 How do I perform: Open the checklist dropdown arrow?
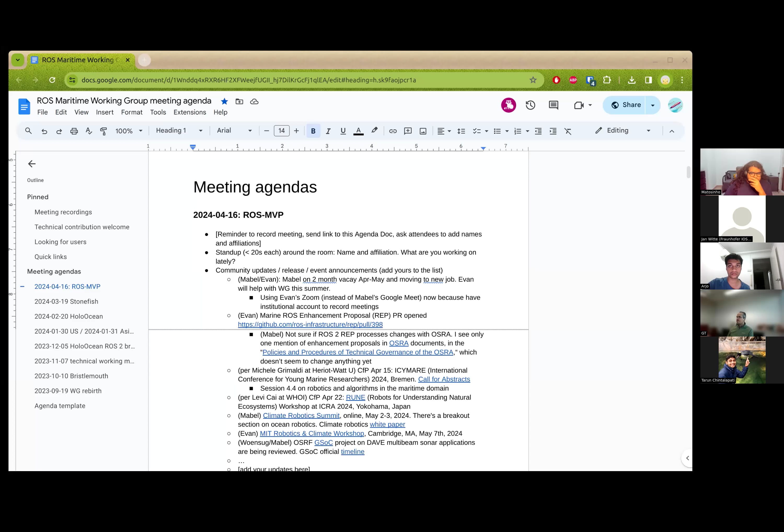click(x=486, y=131)
